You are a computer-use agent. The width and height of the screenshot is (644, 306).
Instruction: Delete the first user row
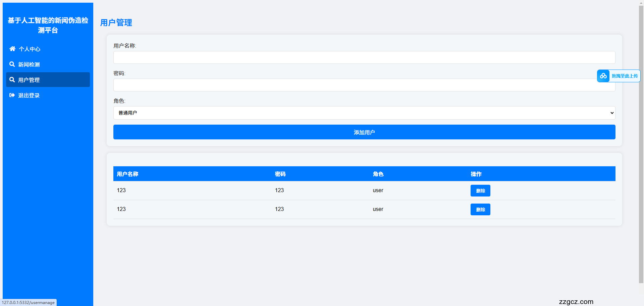coord(480,190)
